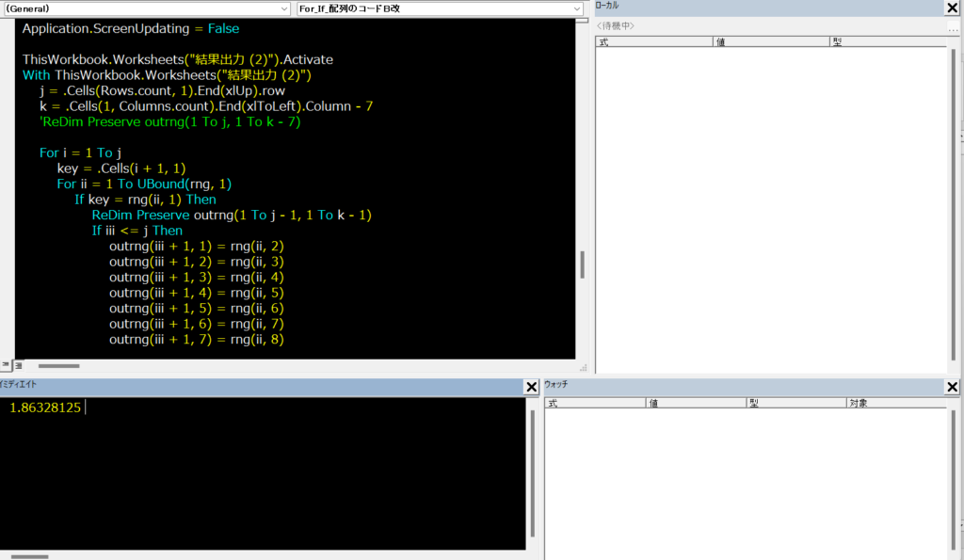The height and width of the screenshot is (560, 964).
Task: Close the ローカル (Locals) panel
Action: click(x=952, y=8)
